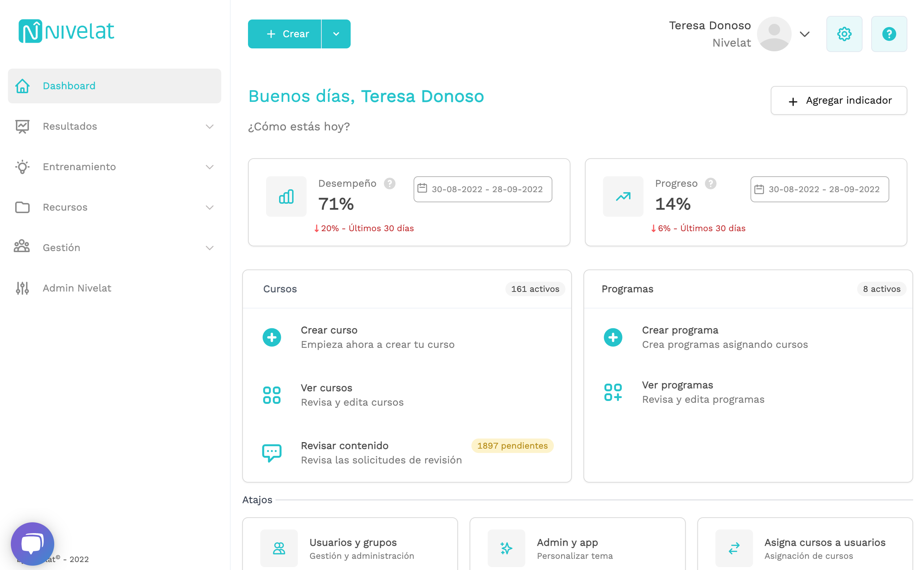Collapse the Gestión chevron in sidebar
Screen dimensions: 924x570
(x=210, y=248)
